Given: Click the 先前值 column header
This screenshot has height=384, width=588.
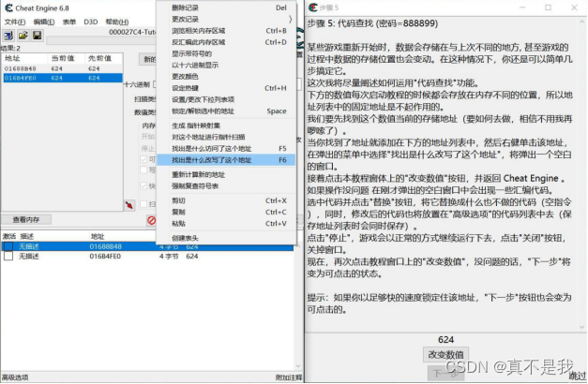Looking at the screenshot, I should (x=103, y=58).
